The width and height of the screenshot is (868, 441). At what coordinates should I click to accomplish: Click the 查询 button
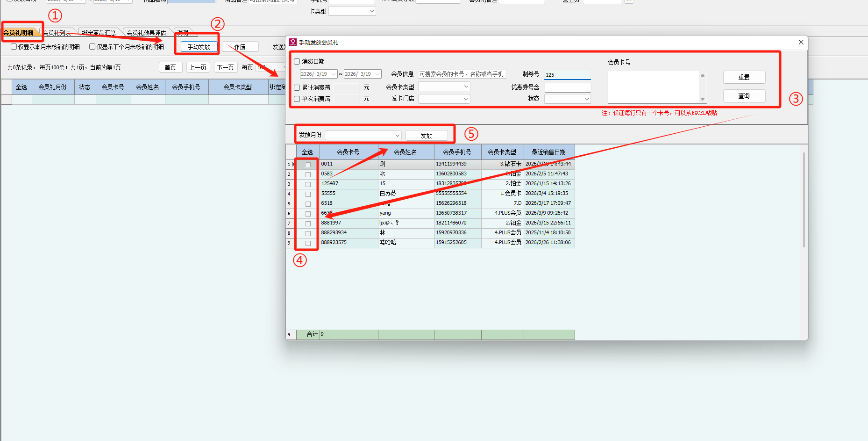pyautogui.click(x=744, y=96)
